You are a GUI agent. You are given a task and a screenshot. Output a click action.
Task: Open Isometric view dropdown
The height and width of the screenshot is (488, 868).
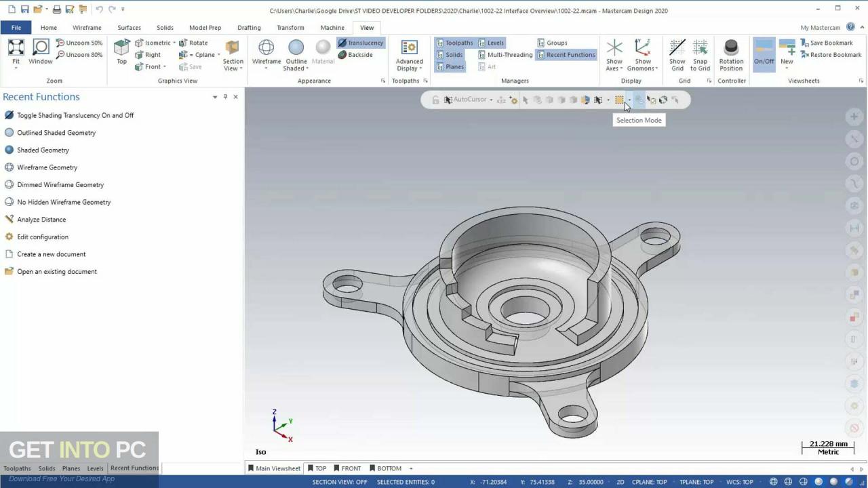tap(174, 43)
